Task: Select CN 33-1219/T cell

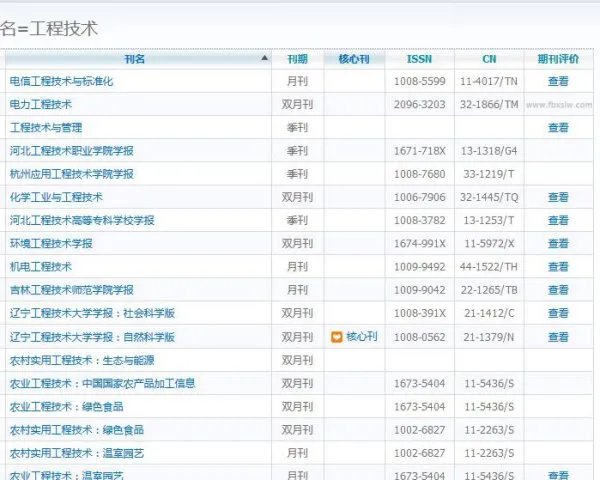Action: (x=489, y=174)
